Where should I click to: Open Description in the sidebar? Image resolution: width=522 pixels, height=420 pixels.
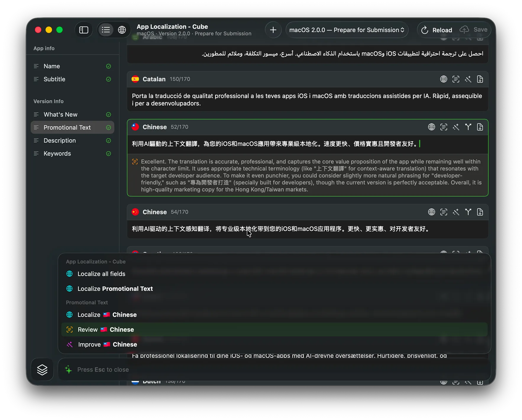[59, 140]
